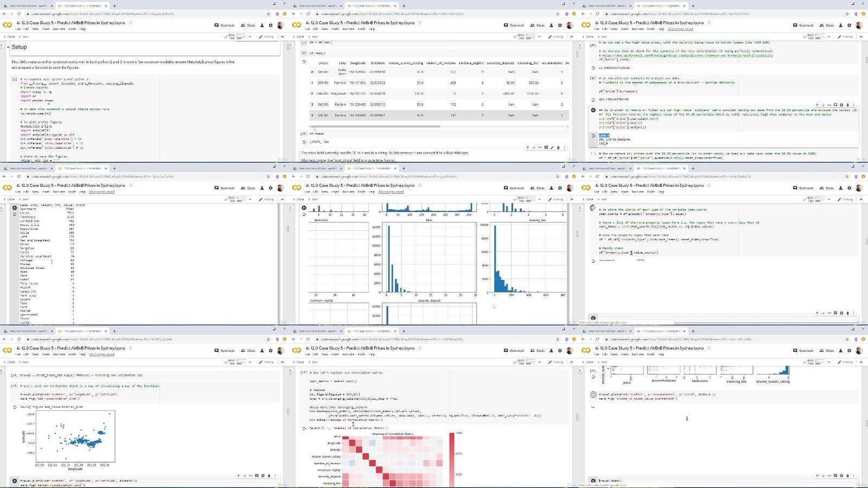Open the Edit menu in the property type counts window

click(x=27, y=192)
